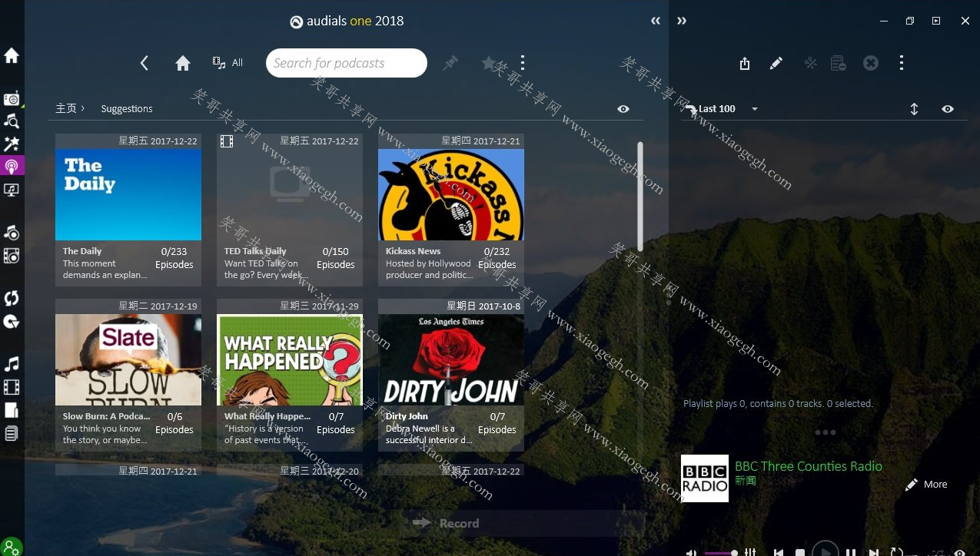Open the What Really Happened podcast thumbnail
Viewport: 980px width, 556px height.
point(290,359)
